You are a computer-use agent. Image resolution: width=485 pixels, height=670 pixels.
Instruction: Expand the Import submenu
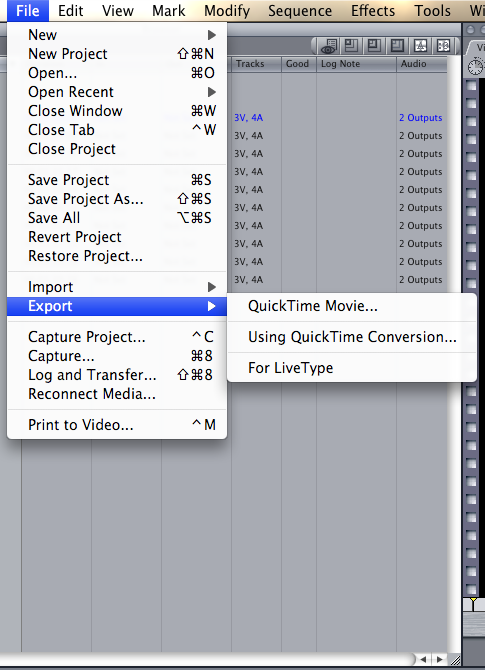[x=212, y=287]
